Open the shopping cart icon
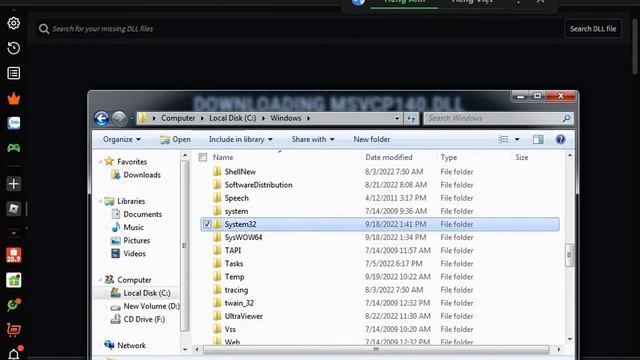640x360 pixels. click(x=13, y=330)
